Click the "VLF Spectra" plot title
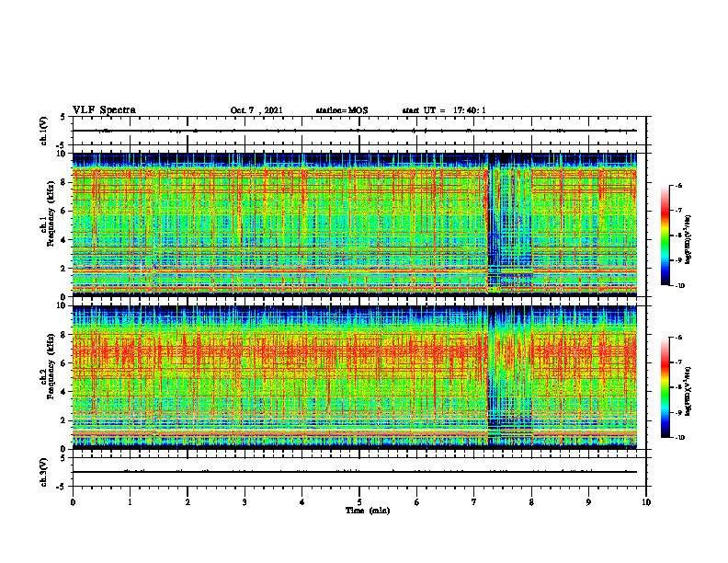 (104, 110)
